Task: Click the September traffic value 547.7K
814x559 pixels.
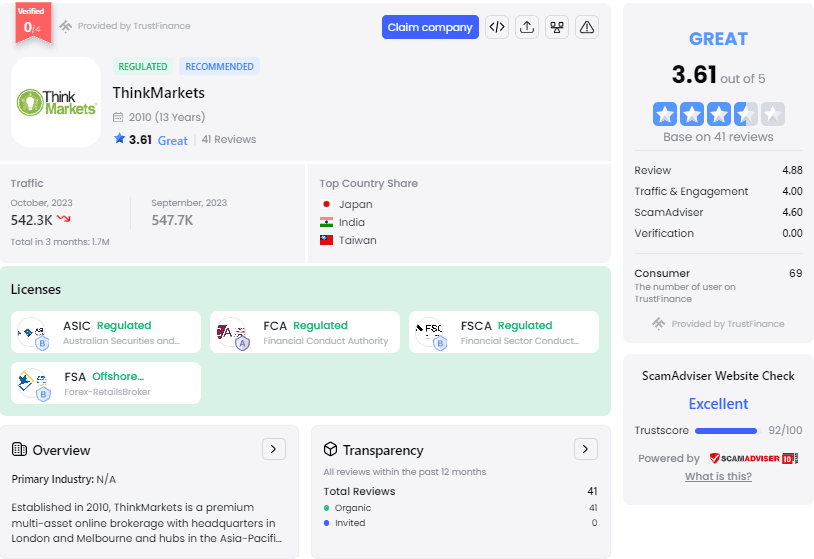Action: click(172, 220)
